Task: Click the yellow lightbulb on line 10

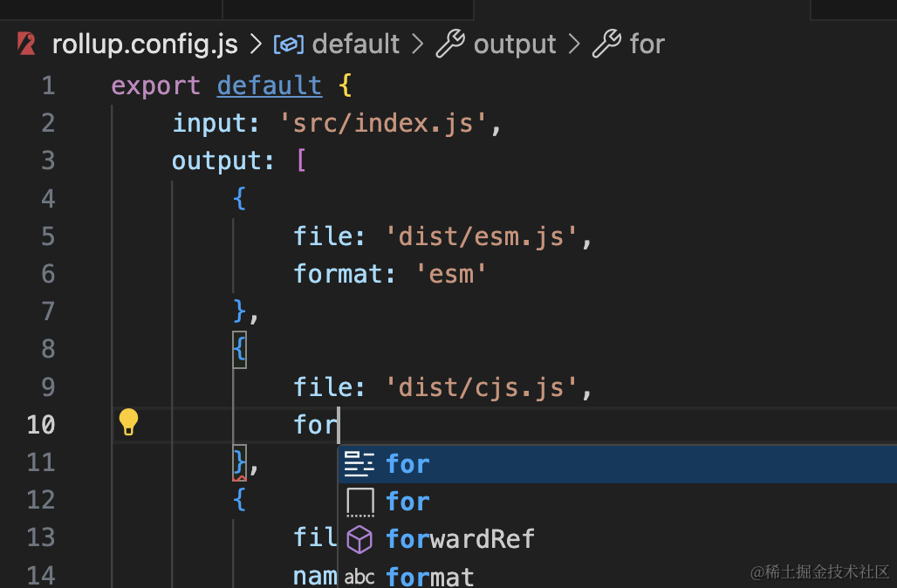Action: coord(128,422)
